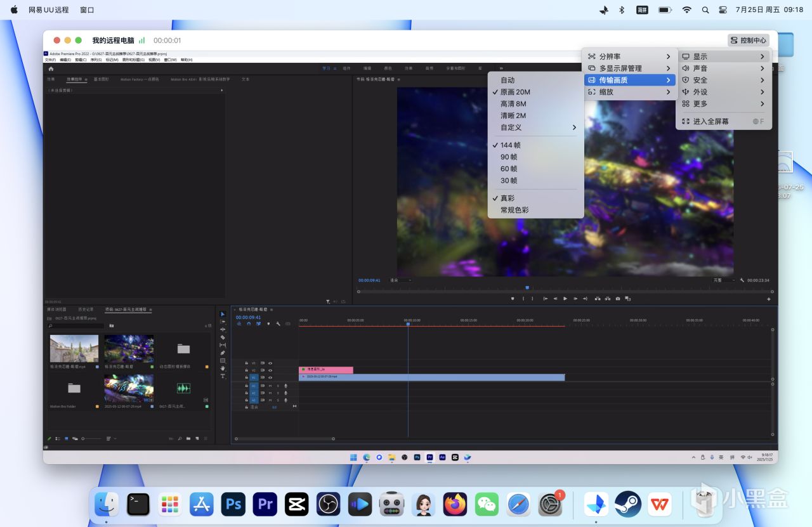Select the Type tool in Premiere toolbar
Viewport: 812px width, 527px height.
coord(223,376)
